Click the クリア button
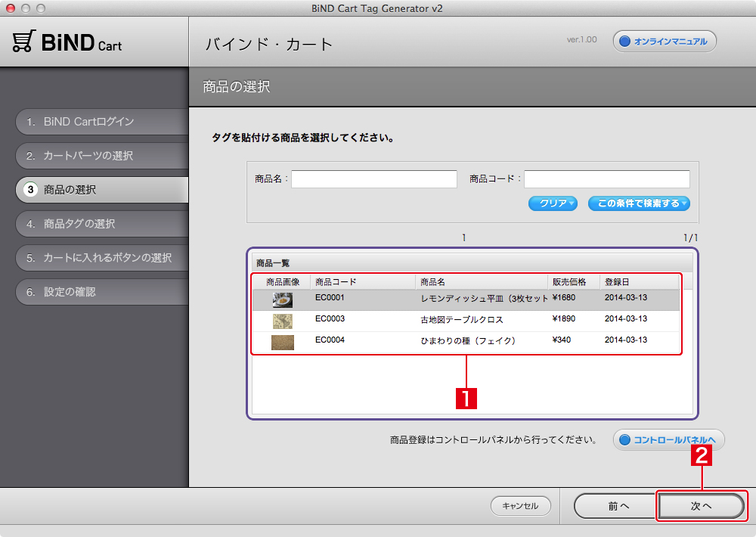 553,203
